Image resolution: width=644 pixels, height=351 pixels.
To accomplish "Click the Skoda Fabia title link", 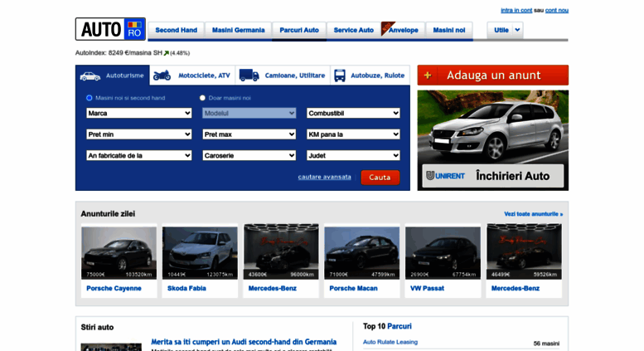I will 186,289.
